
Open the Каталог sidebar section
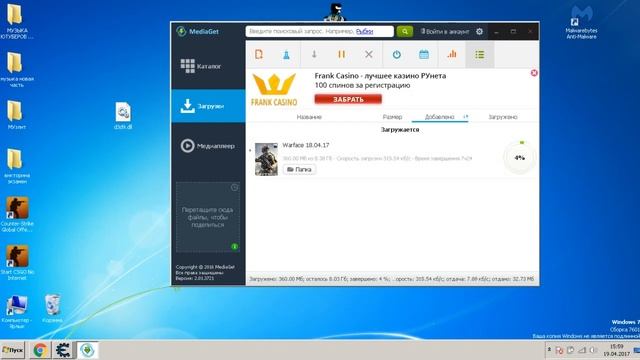208,66
